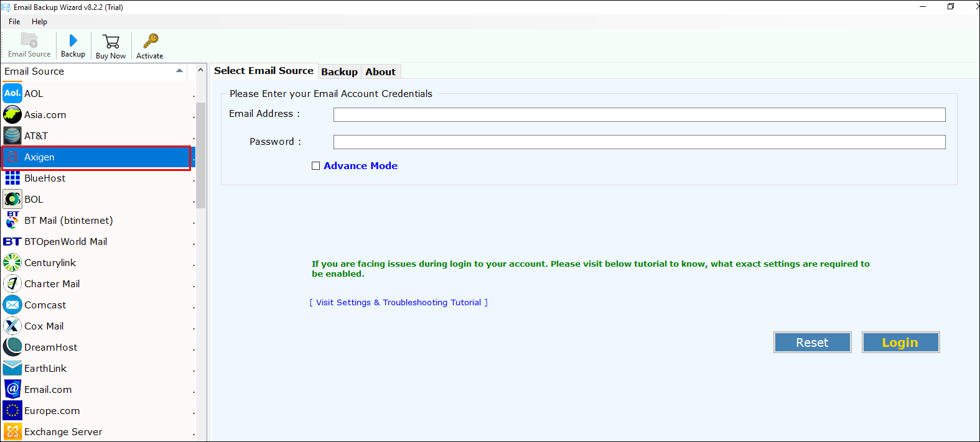Select Exchange Server text row
This screenshot has width=980, height=442.
coord(63,432)
